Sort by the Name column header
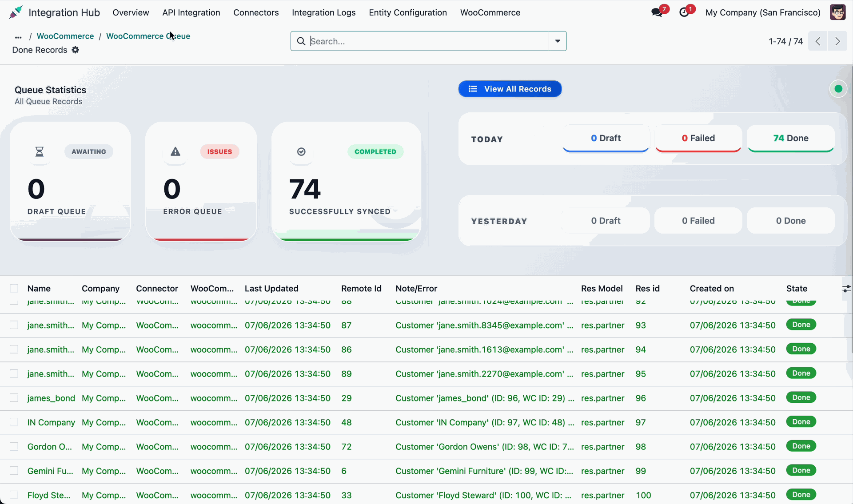This screenshot has width=853, height=504. (x=39, y=288)
